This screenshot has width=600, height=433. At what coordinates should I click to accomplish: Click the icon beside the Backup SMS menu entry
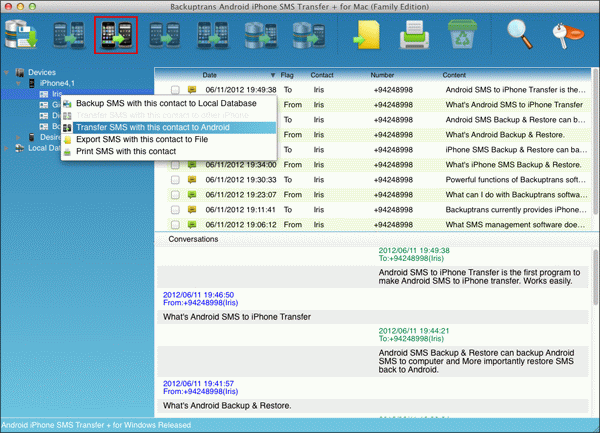[x=67, y=104]
